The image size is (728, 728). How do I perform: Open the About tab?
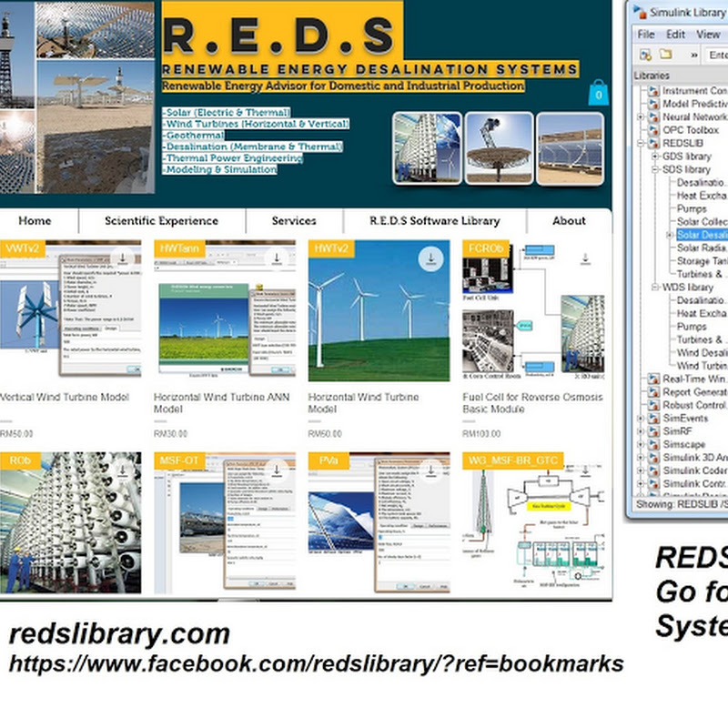[569, 220]
